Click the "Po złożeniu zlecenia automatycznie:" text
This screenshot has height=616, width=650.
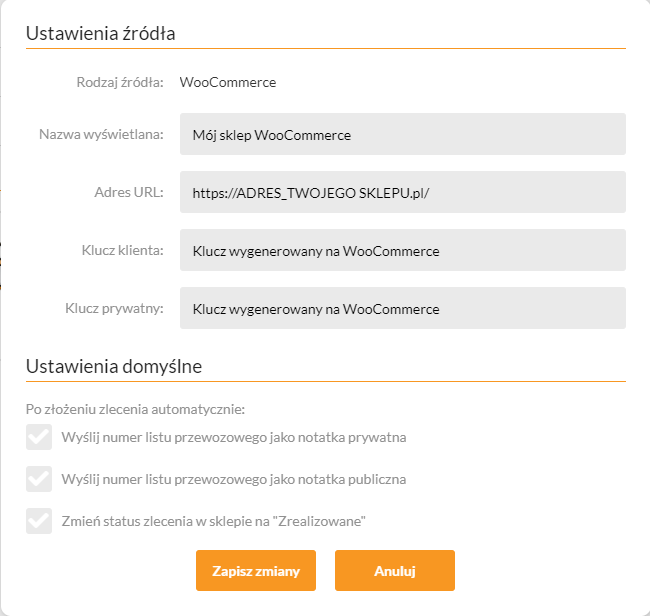(x=135, y=408)
